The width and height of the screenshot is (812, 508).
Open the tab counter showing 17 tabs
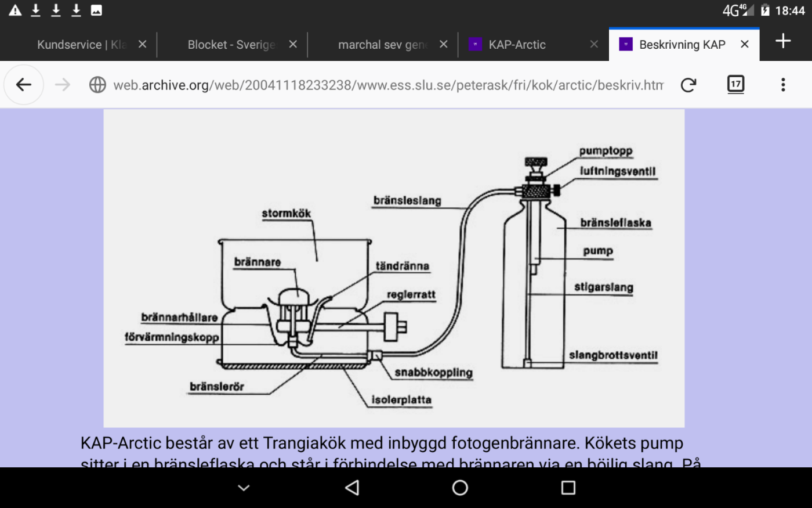[735, 84]
